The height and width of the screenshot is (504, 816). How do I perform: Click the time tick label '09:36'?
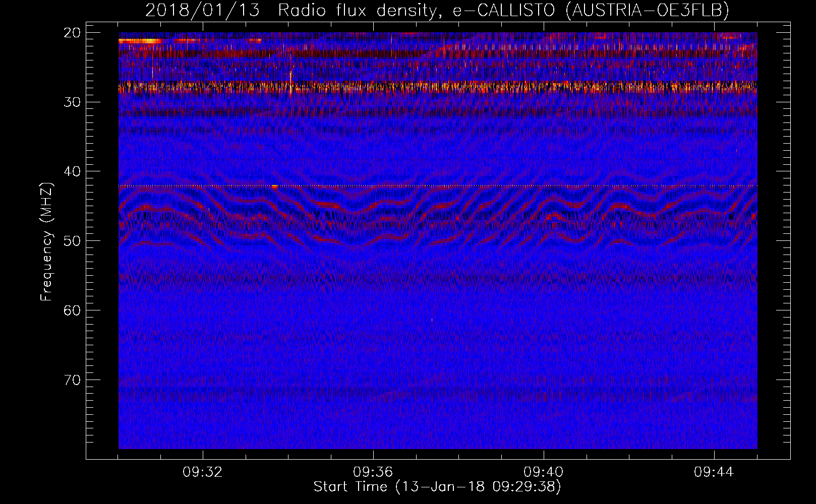(373, 472)
